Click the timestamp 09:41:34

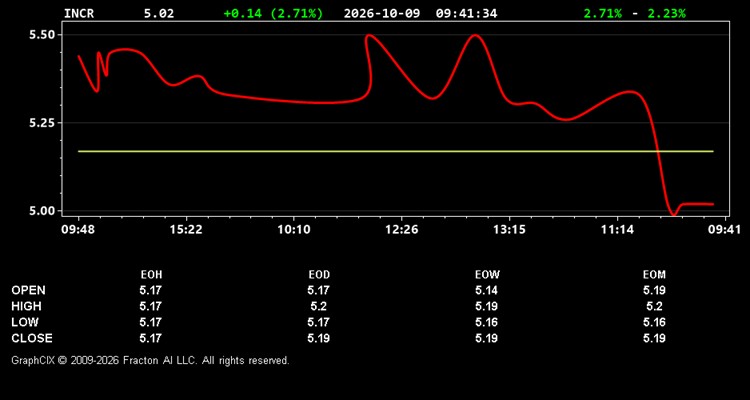[x=466, y=13]
